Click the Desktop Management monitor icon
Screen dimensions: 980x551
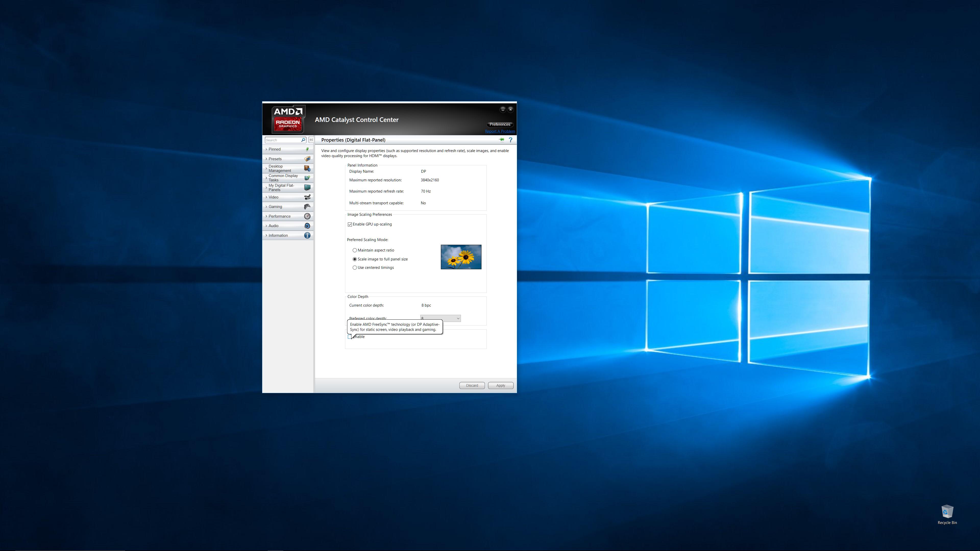point(307,168)
